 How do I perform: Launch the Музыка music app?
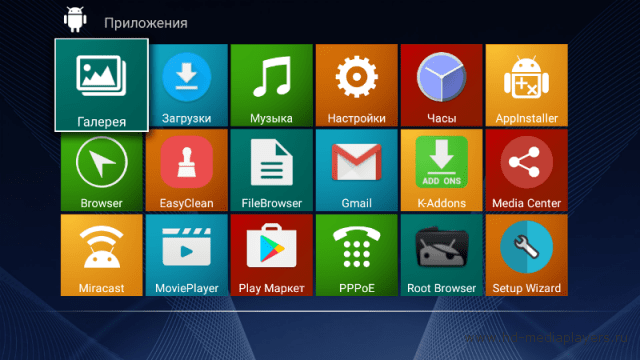[271, 85]
